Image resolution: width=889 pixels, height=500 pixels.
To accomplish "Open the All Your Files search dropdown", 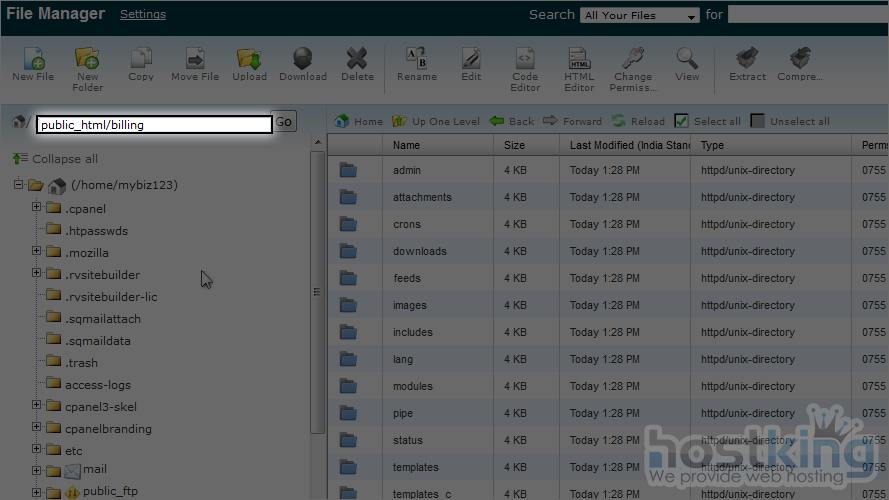I will (x=641, y=16).
